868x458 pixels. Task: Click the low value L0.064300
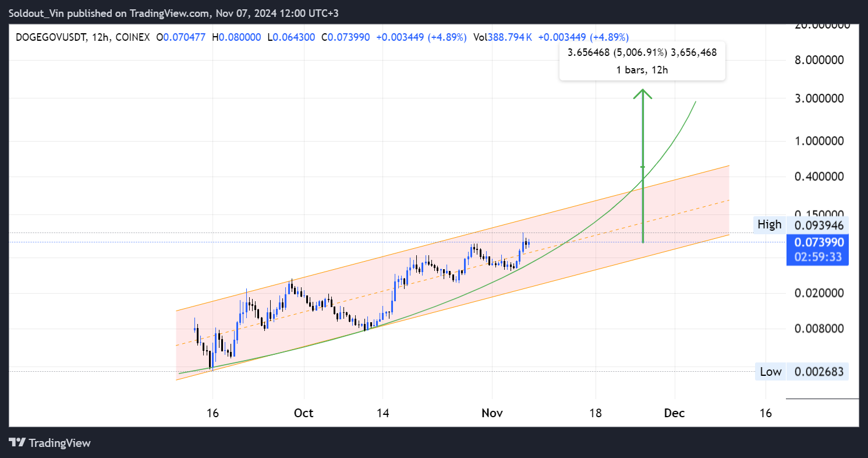(x=291, y=37)
